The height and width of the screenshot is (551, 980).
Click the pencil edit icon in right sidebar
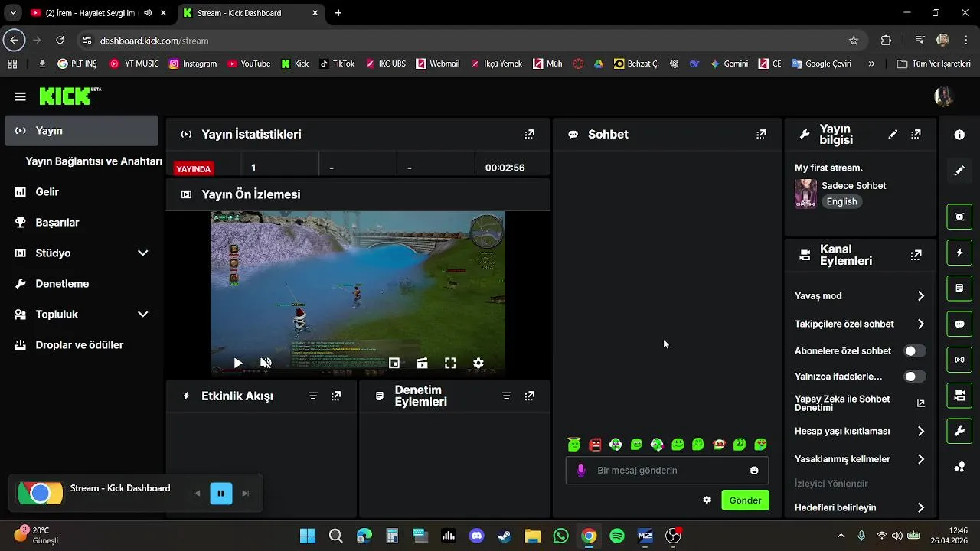pos(959,171)
